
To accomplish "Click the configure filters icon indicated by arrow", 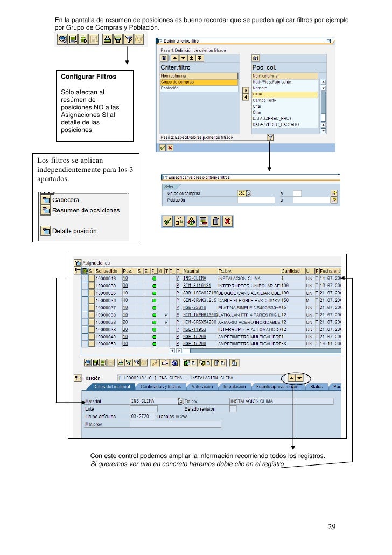I will click(x=129, y=39).
